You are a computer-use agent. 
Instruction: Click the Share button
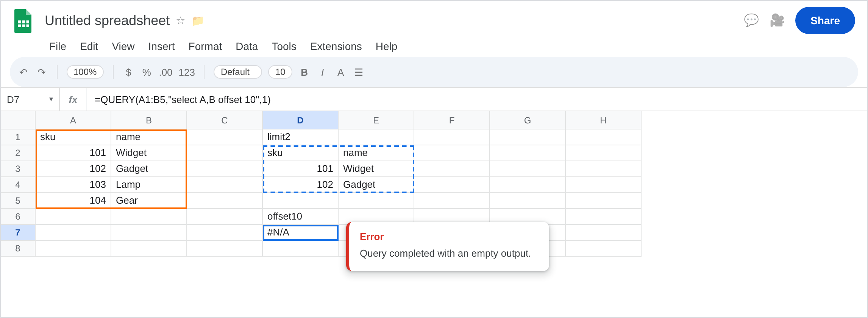[825, 20]
